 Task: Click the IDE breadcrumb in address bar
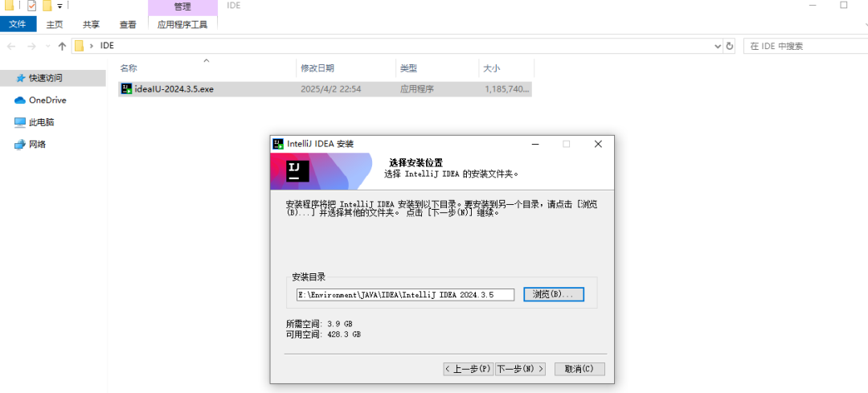click(107, 46)
